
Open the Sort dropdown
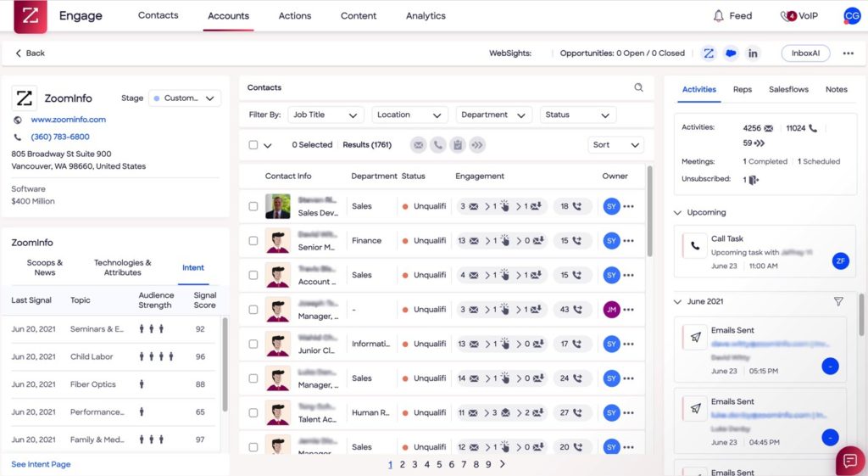[615, 145]
